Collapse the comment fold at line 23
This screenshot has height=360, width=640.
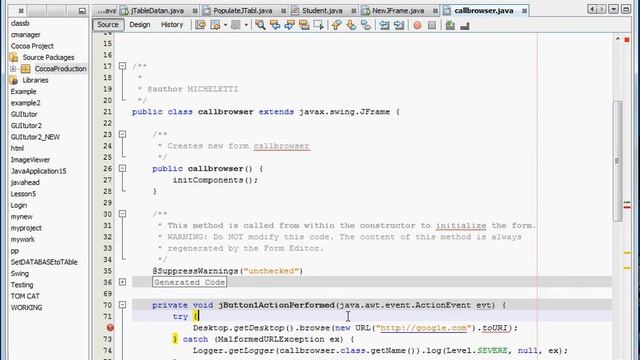(122, 134)
